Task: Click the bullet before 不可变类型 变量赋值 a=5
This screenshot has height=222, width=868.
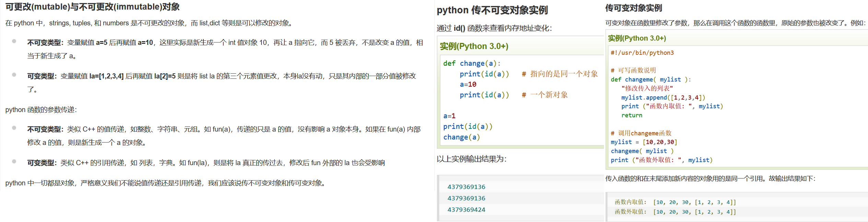Action: click(14, 41)
